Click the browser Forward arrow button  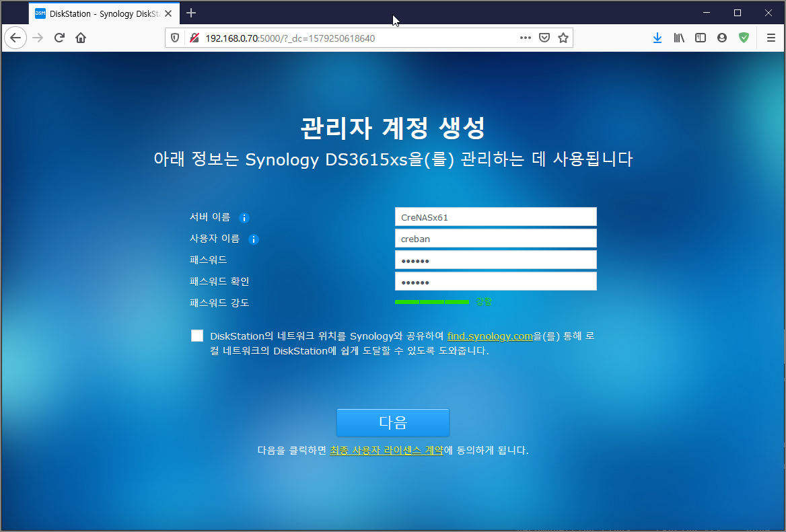38,38
